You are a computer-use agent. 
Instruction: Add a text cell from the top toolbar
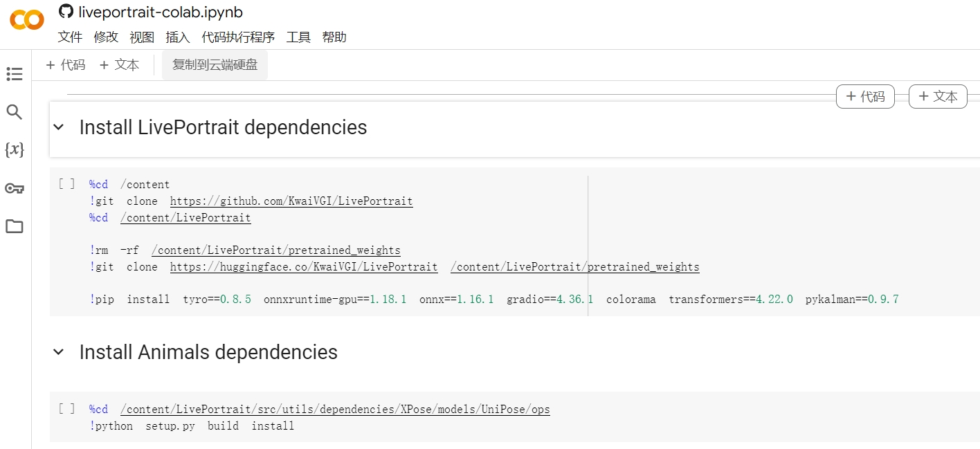pyautogui.click(x=120, y=65)
